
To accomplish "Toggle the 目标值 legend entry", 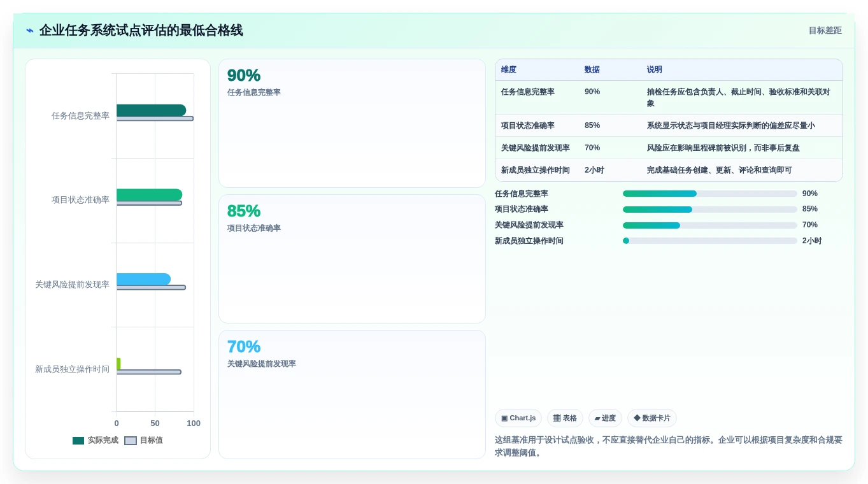I will click(143, 440).
